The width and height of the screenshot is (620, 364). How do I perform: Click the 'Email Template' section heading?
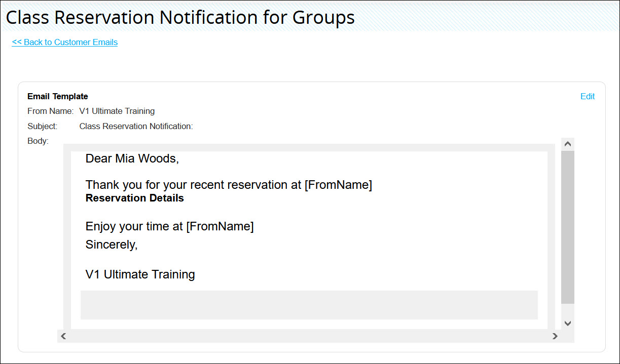point(58,96)
